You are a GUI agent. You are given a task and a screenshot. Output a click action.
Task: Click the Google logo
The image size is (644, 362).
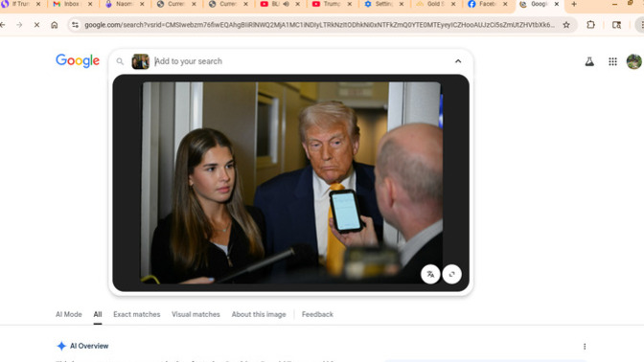pos(78,60)
